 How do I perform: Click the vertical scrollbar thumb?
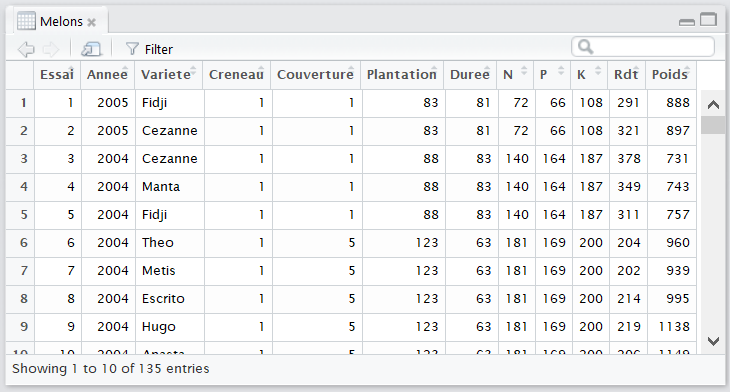click(x=713, y=125)
